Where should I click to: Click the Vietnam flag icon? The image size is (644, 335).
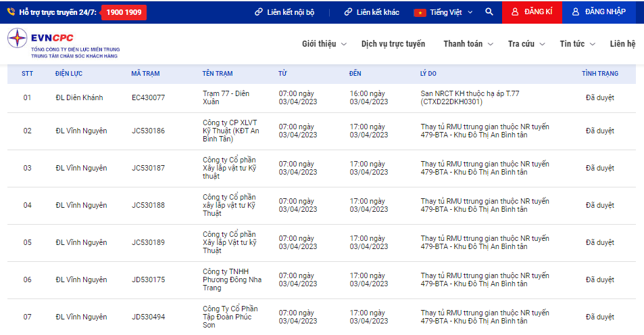click(420, 12)
